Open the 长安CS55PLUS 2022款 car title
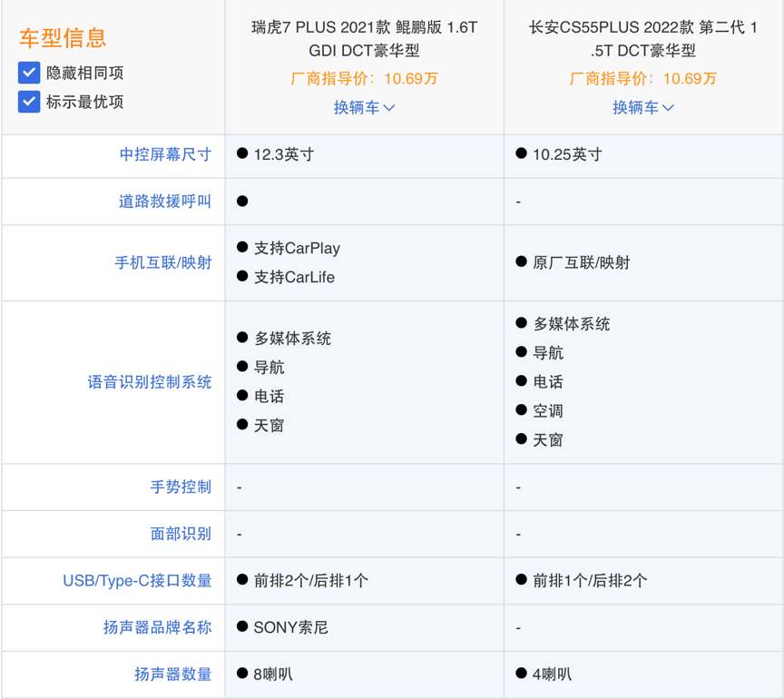This screenshot has width=784, height=699. pos(643,39)
